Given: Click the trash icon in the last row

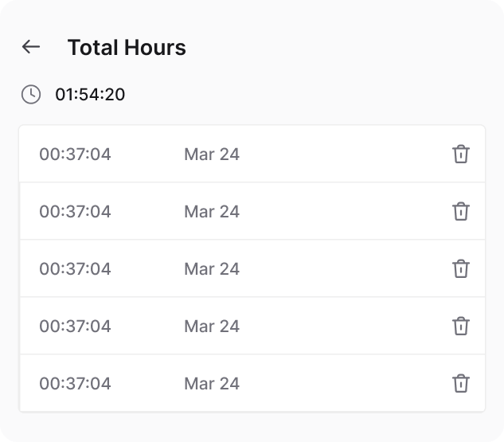Looking at the screenshot, I should 460,383.
